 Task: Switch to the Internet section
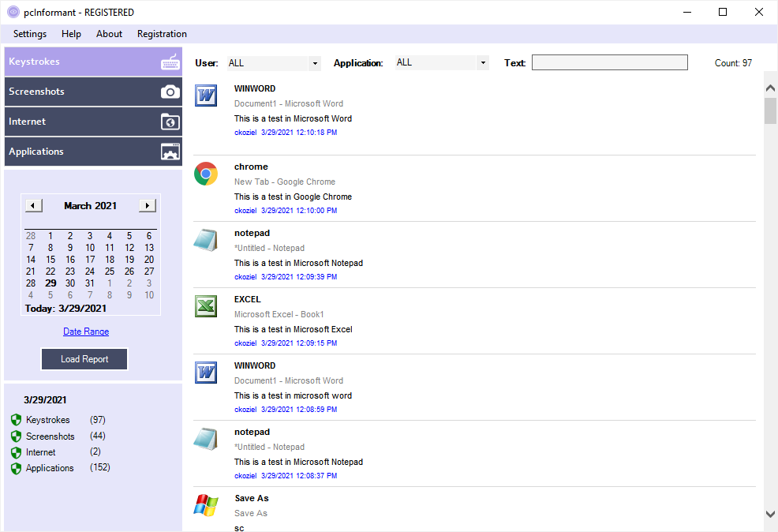coord(93,122)
